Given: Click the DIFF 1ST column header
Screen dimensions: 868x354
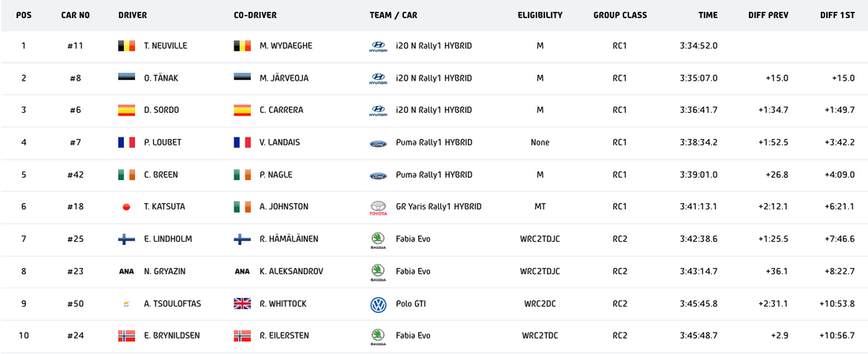Looking at the screenshot, I should tap(837, 15).
